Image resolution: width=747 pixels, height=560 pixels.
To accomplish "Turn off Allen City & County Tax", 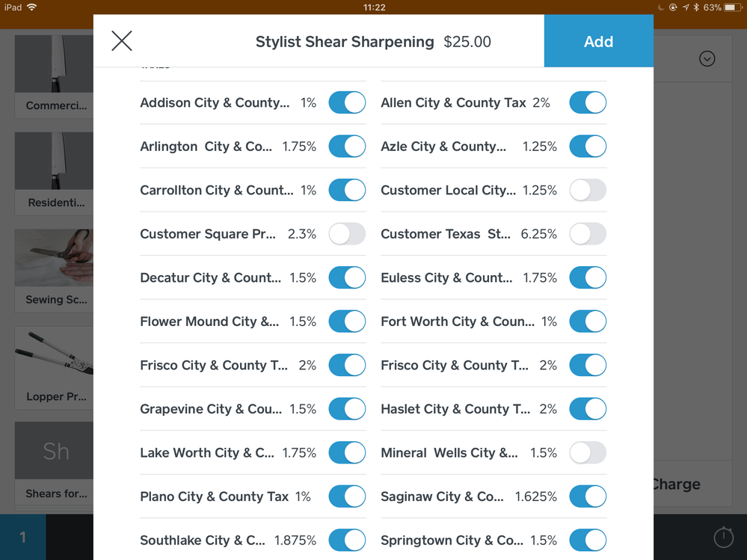I will pos(588,102).
